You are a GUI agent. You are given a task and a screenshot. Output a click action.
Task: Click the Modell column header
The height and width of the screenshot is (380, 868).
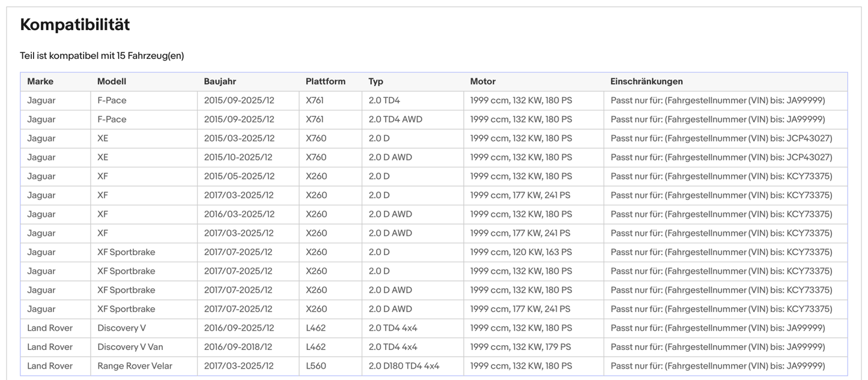click(112, 82)
